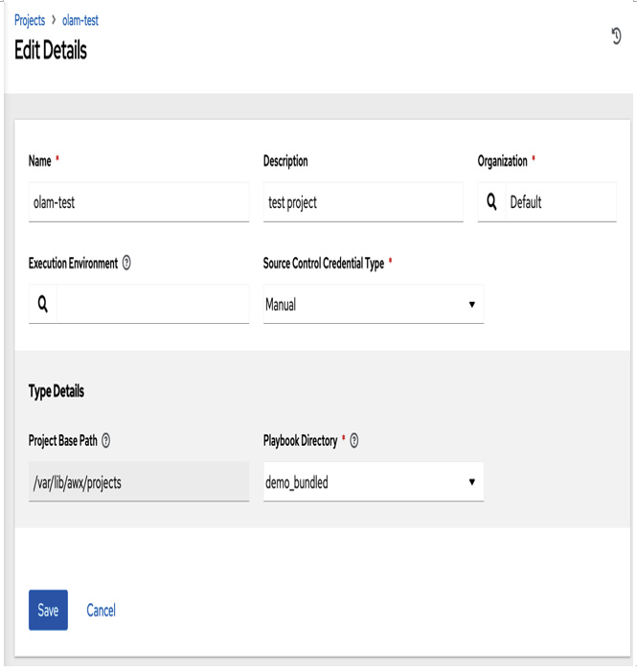Click the empty Execution Environment field

(x=153, y=304)
